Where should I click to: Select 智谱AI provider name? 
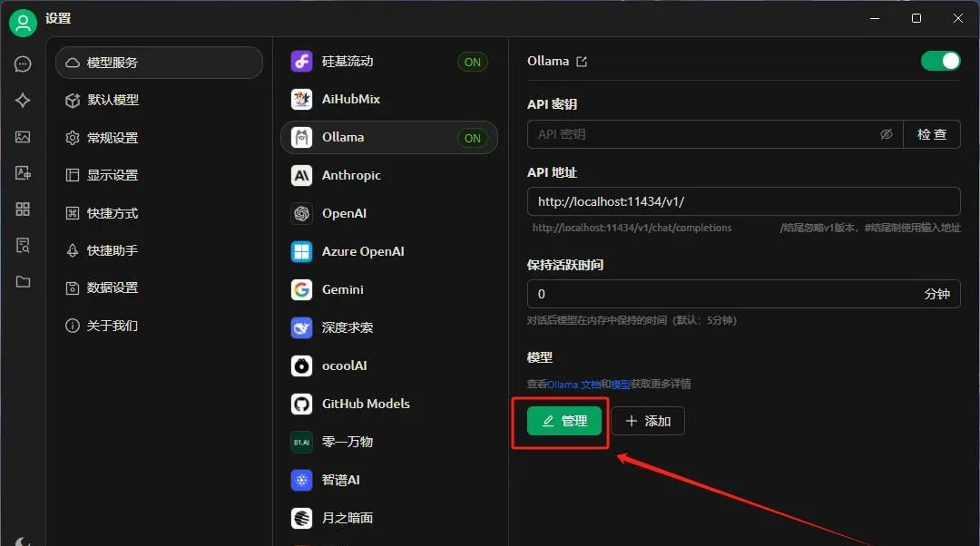coord(340,481)
